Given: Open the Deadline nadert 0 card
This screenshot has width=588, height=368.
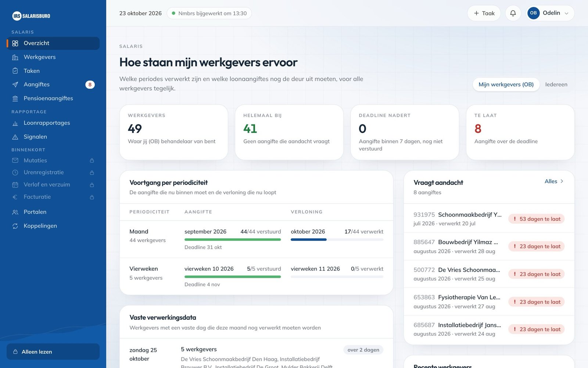Looking at the screenshot, I should (405, 132).
